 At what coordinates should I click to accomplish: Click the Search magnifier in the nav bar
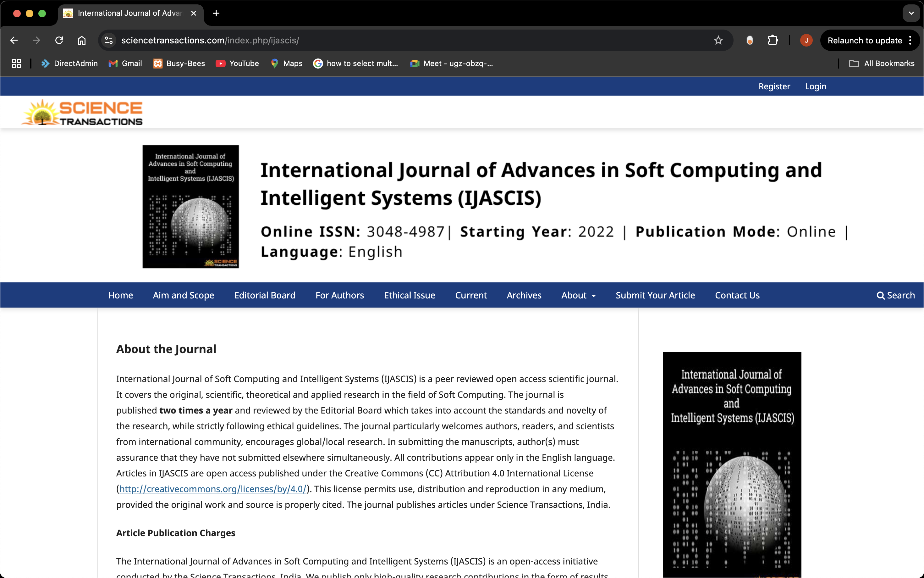pyautogui.click(x=895, y=295)
